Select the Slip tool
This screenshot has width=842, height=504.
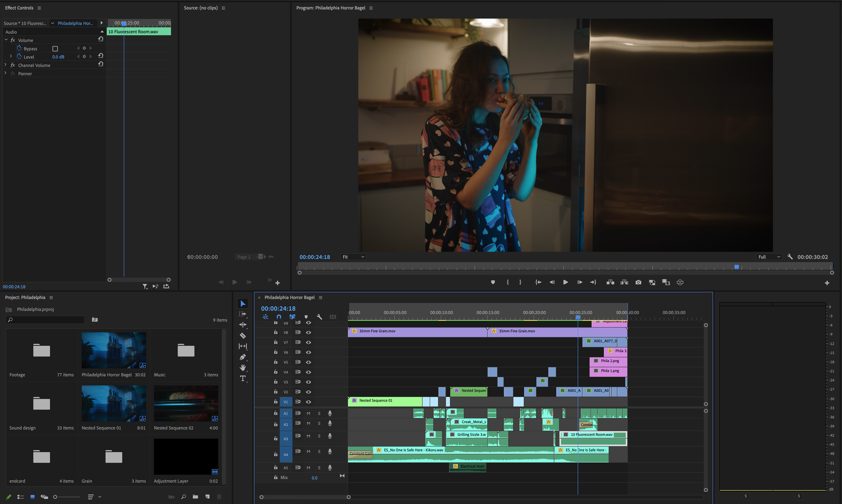coord(243,346)
